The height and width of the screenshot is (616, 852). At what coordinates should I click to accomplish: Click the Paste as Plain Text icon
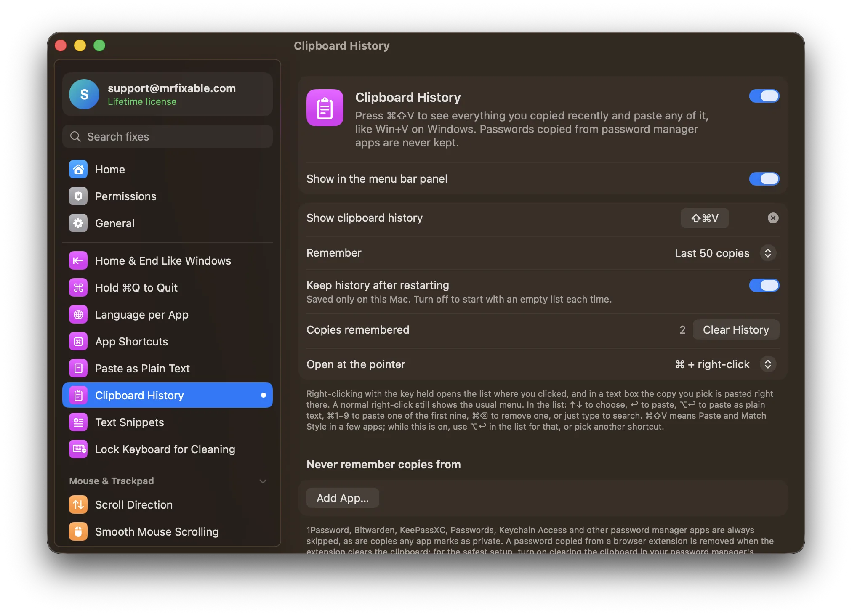coord(78,368)
